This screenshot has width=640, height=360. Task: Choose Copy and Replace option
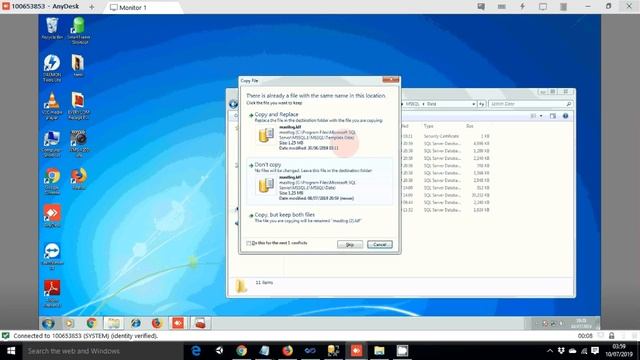[x=319, y=131]
